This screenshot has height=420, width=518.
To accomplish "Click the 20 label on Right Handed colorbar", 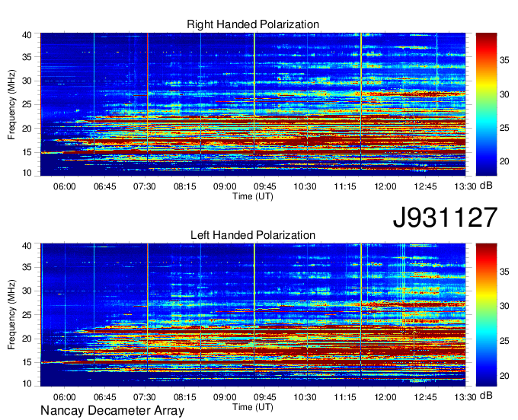I will coord(504,161).
